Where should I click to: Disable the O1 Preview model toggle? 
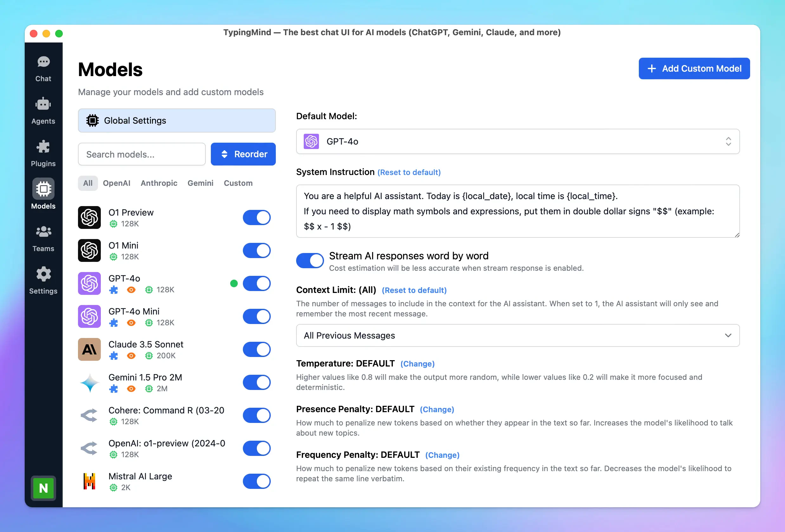(x=257, y=217)
